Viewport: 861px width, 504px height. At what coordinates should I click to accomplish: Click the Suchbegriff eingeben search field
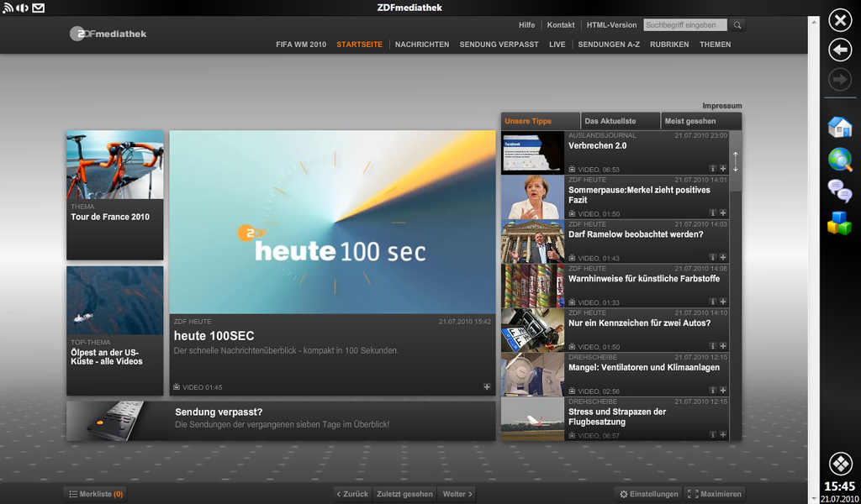click(685, 25)
